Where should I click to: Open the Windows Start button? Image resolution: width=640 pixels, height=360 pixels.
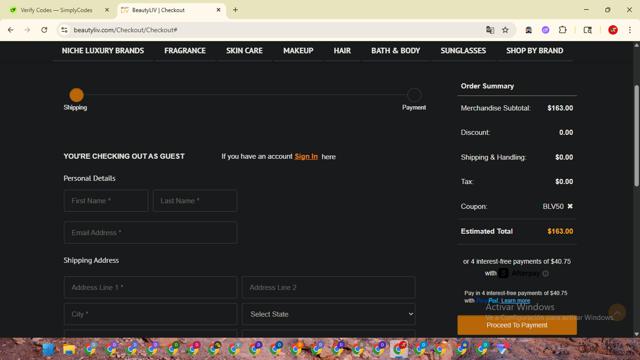pyautogui.click(x=49, y=349)
